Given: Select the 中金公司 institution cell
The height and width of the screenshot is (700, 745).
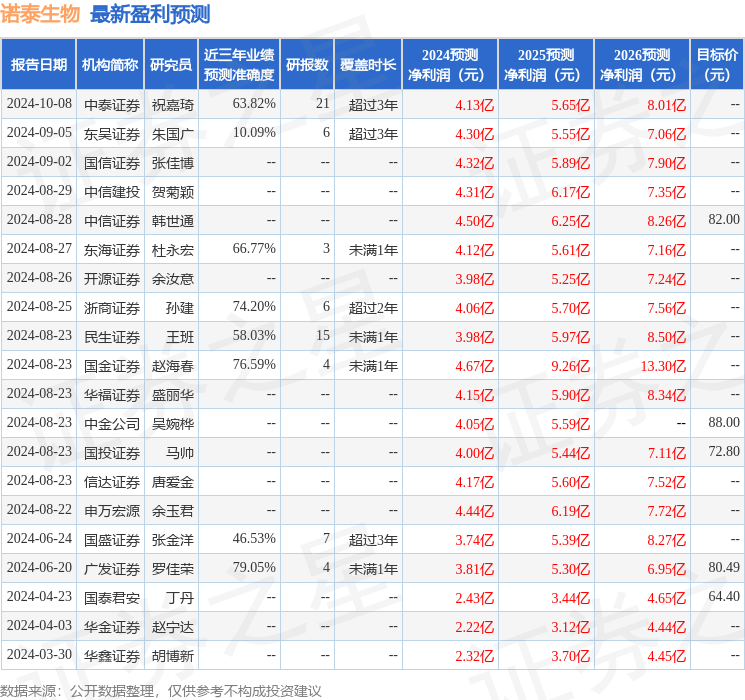Looking at the screenshot, I should pyautogui.click(x=112, y=424).
